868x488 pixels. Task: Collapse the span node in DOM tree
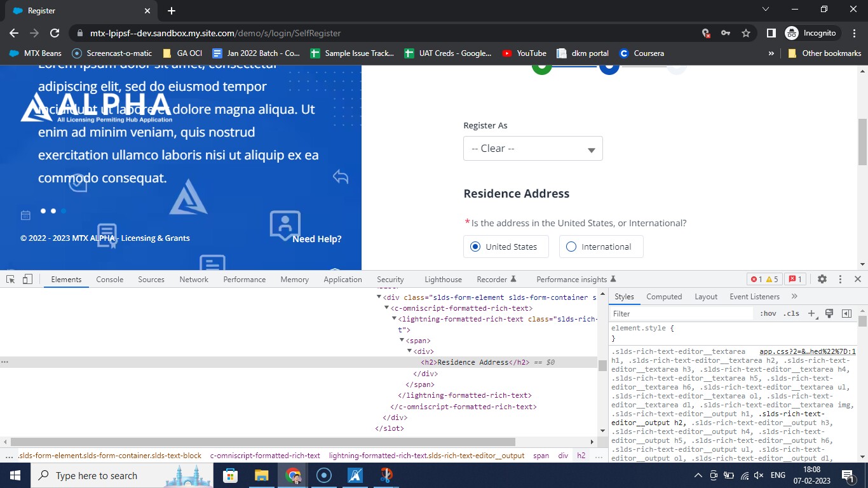[x=402, y=341]
